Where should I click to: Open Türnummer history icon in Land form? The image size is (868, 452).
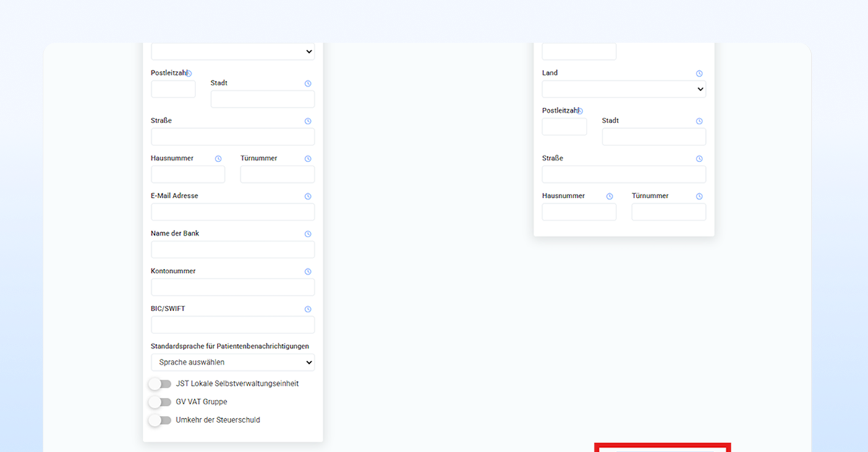coord(699,196)
